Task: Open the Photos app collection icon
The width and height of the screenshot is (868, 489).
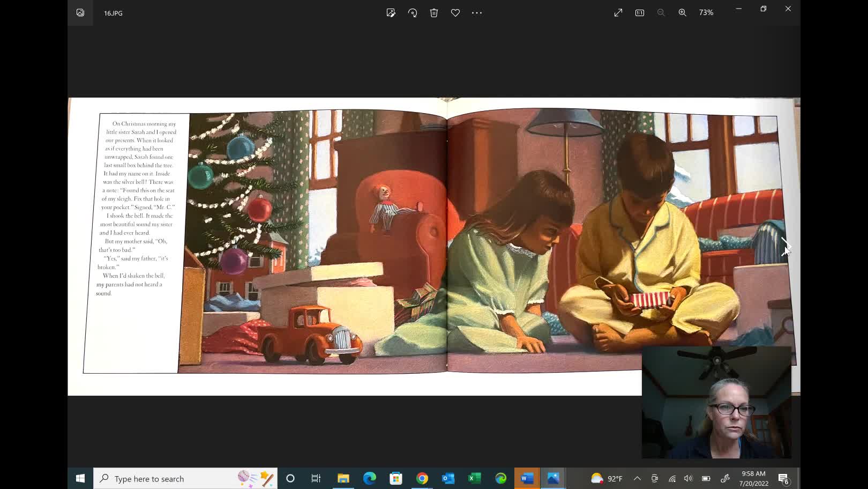Action: coord(80,13)
